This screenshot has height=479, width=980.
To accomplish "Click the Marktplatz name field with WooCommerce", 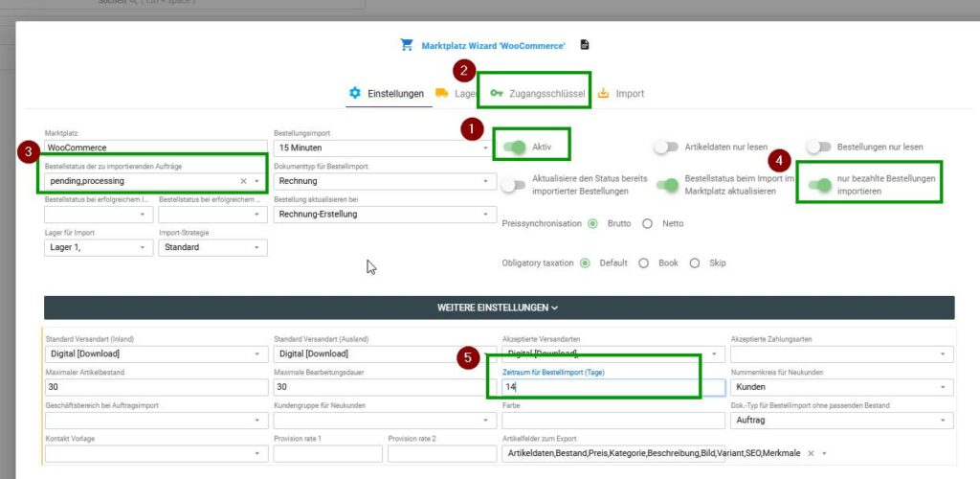I will coord(156,148).
